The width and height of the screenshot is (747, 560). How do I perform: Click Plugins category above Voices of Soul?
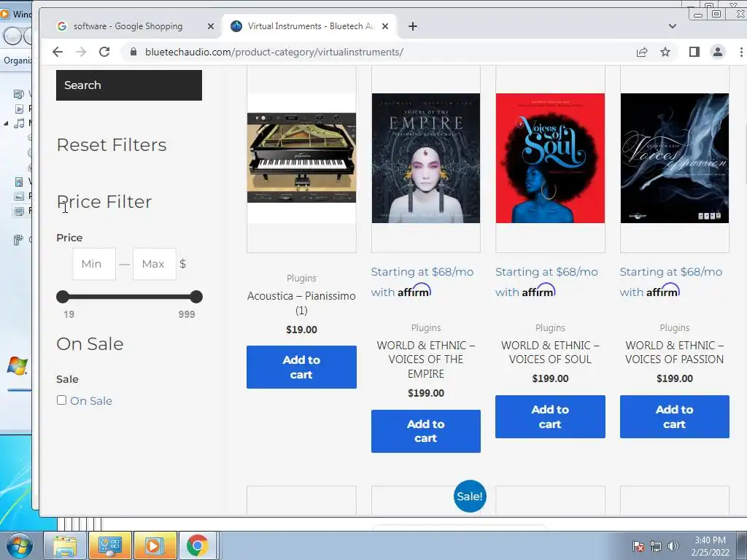(550, 327)
